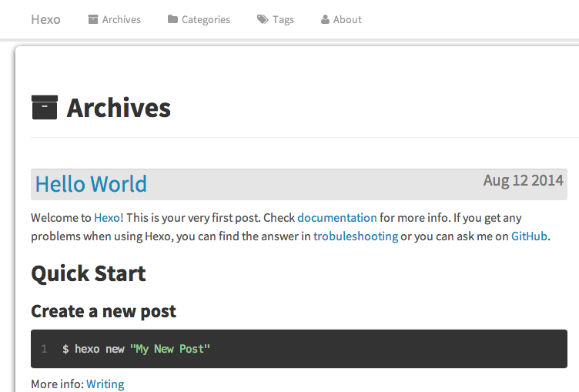Click the Create a new post heading
Viewport: 579px width, 392px height.
[x=103, y=311]
